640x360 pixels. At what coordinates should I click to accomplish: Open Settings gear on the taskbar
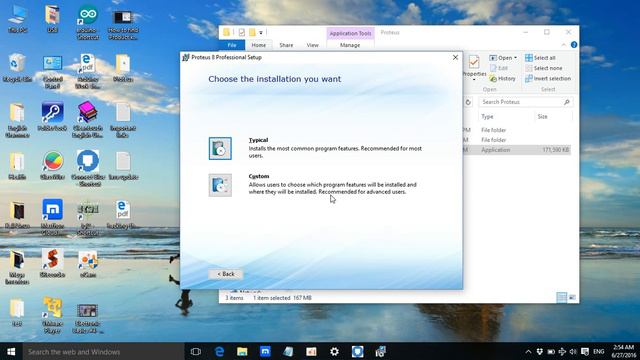pyautogui.click(x=334, y=351)
